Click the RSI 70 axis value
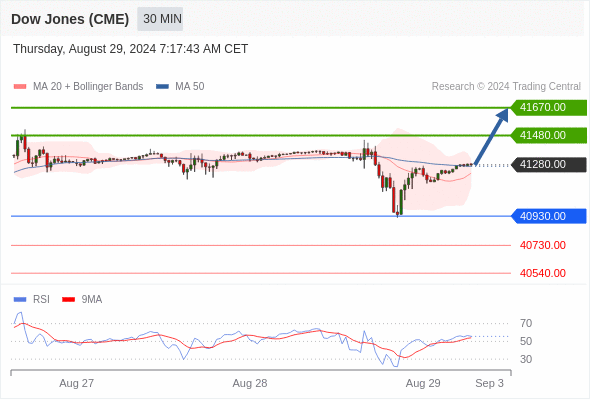The image size is (590, 400). pyautogui.click(x=526, y=323)
